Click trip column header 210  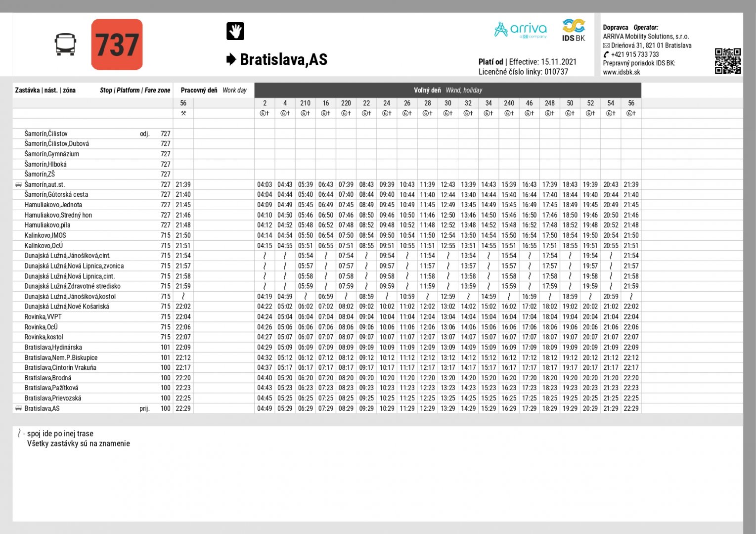pyautogui.click(x=305, y=103)
